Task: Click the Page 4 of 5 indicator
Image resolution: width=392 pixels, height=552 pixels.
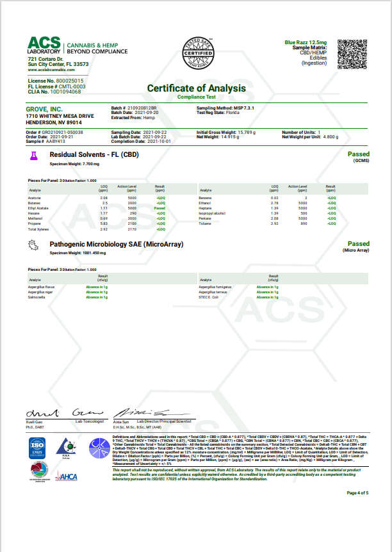Action: point(357,493)
